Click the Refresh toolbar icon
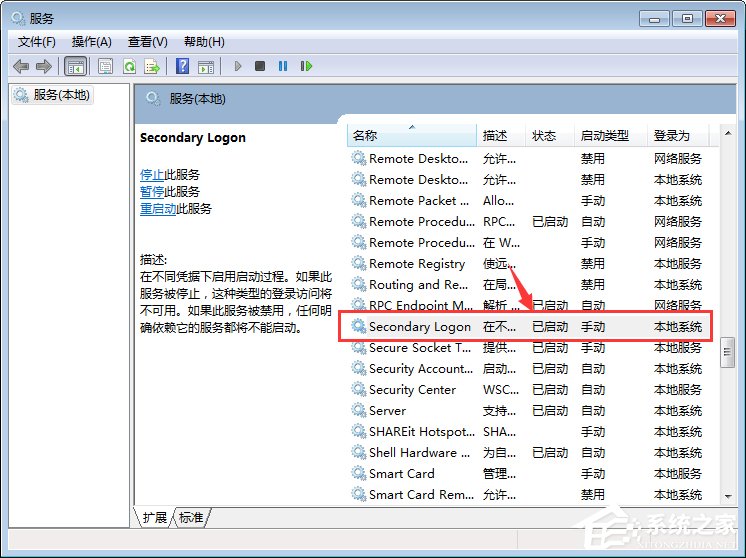The width and height of the screenshot is (746, 558). pos(129,66)
